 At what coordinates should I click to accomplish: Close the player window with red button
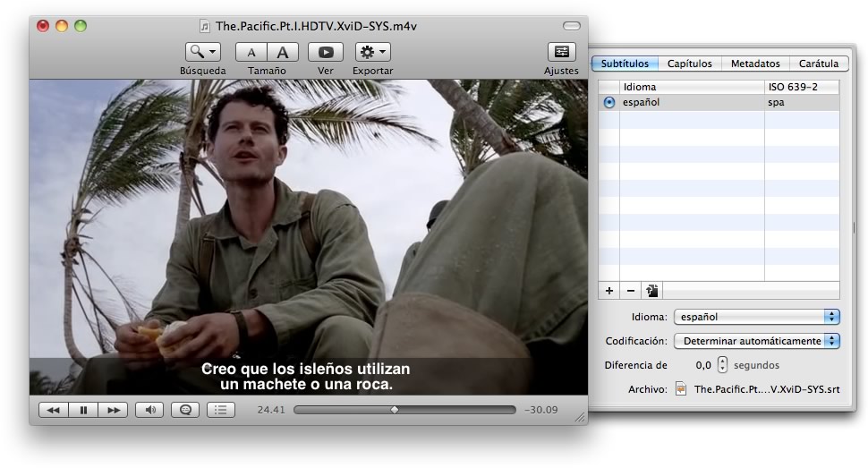(43, 25)
